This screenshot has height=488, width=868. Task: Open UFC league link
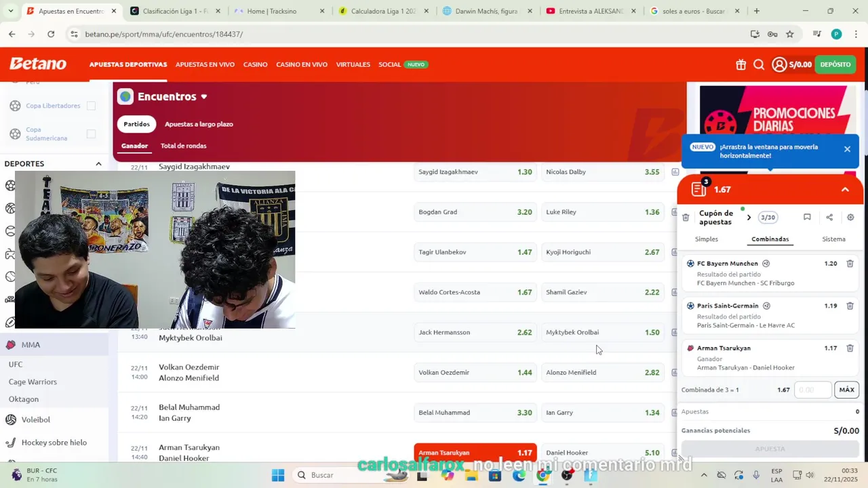[16, 365]
